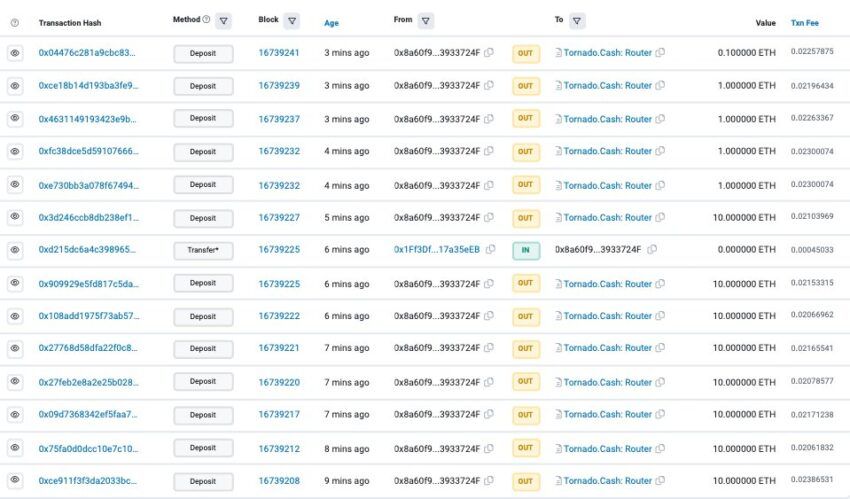Click the Method help question icon

click(206, 20)
